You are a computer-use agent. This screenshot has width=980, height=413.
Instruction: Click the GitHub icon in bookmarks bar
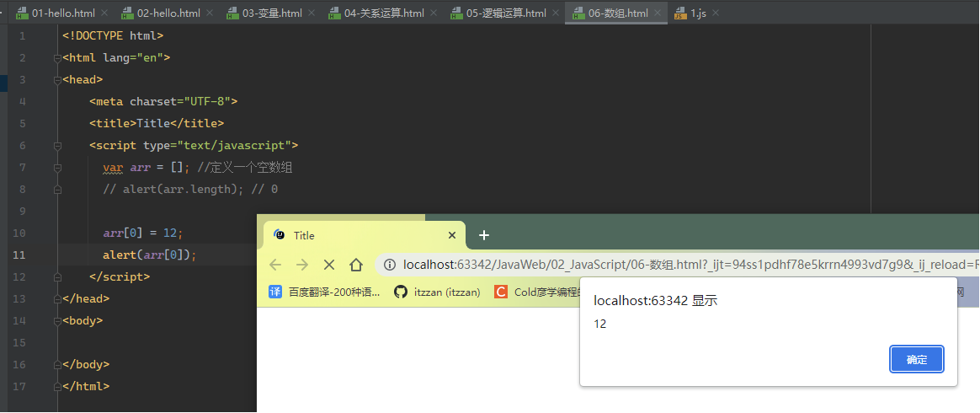401,292
